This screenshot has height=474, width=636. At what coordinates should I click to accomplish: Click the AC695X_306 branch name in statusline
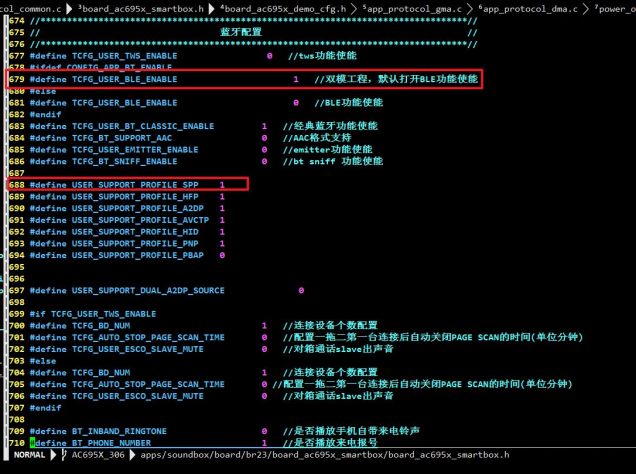point(98,455)
